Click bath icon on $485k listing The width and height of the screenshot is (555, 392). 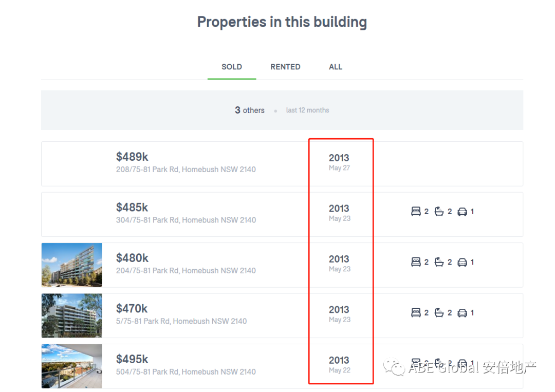pos(439,212)
